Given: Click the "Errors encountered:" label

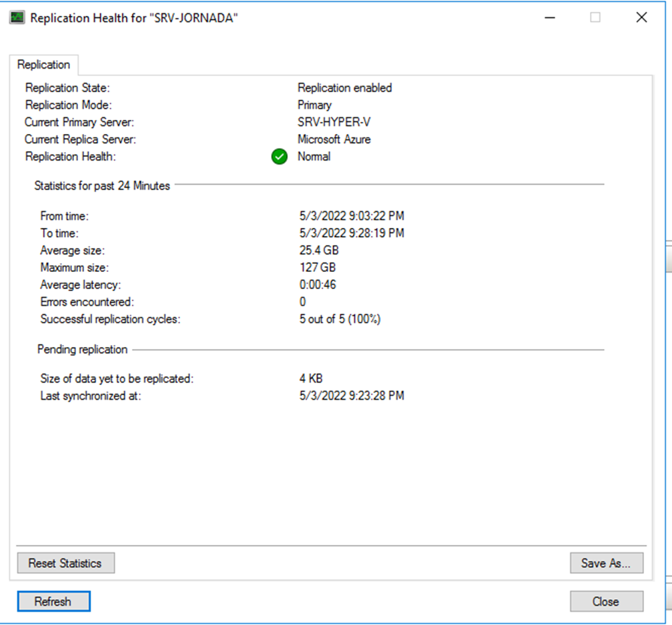Looking at the screenshot, I should point(87,302).
